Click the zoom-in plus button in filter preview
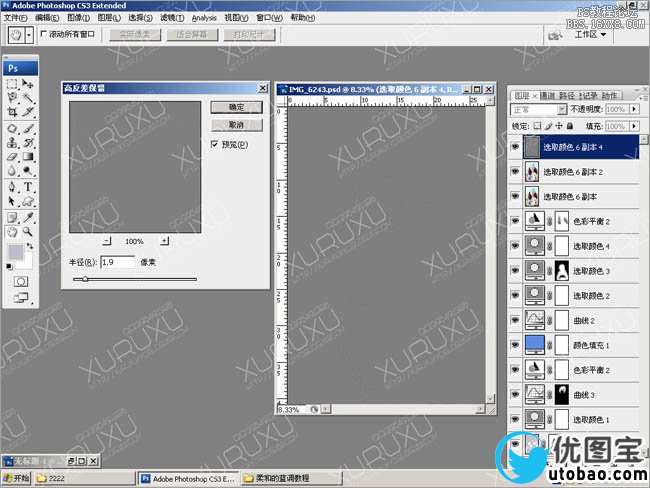The height and width of the screenshot is (488, 650). pos(165,241)
